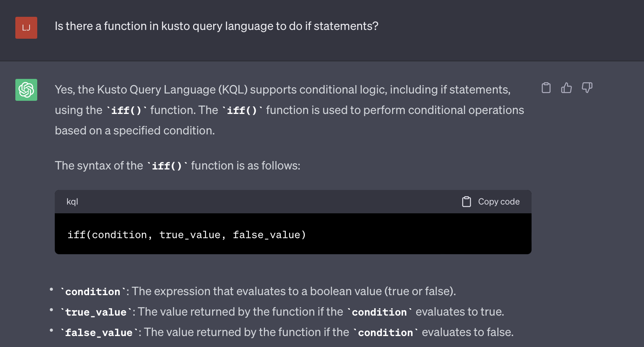This screenshot has width=644, height=347.
Task: Click the kql language label
Action: 72,202
